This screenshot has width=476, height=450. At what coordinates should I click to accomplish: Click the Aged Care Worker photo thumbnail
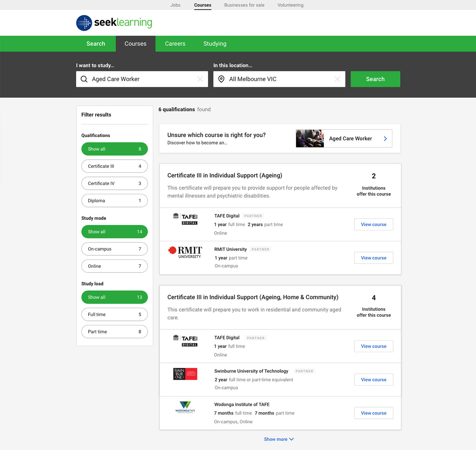pos(310,138)
